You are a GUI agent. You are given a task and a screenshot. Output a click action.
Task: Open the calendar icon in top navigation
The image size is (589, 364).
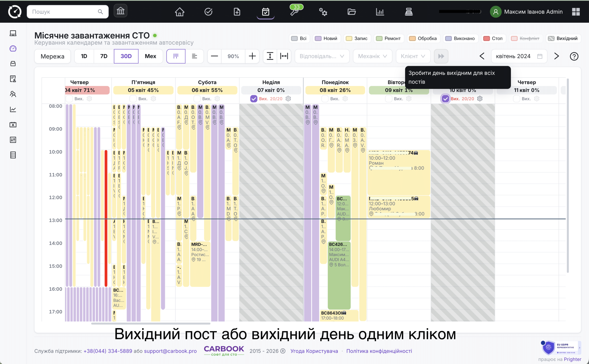pyautogui.click(x=266, y=12)
